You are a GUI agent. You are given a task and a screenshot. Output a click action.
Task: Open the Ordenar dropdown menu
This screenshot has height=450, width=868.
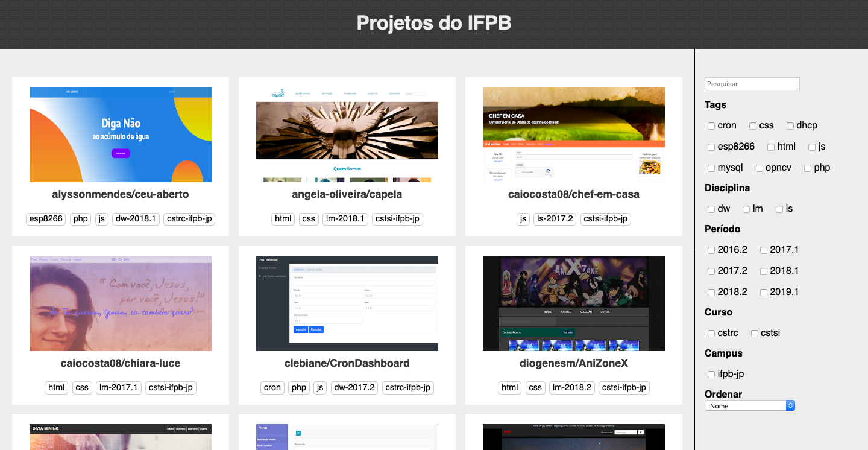pos(749,405)
